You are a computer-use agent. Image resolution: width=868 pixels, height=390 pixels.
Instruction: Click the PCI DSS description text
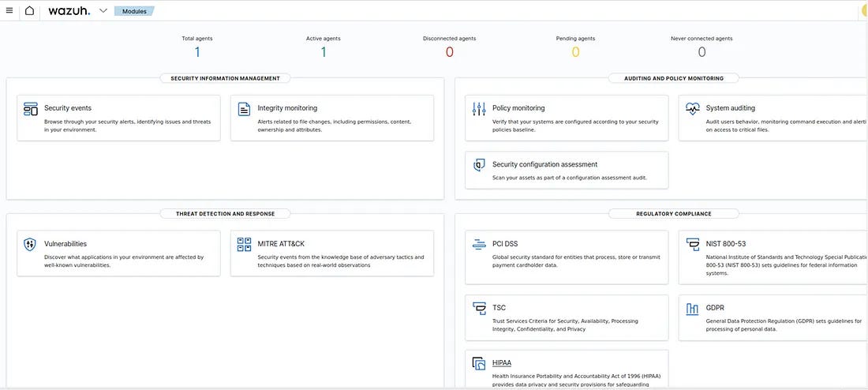pos(576,261)
